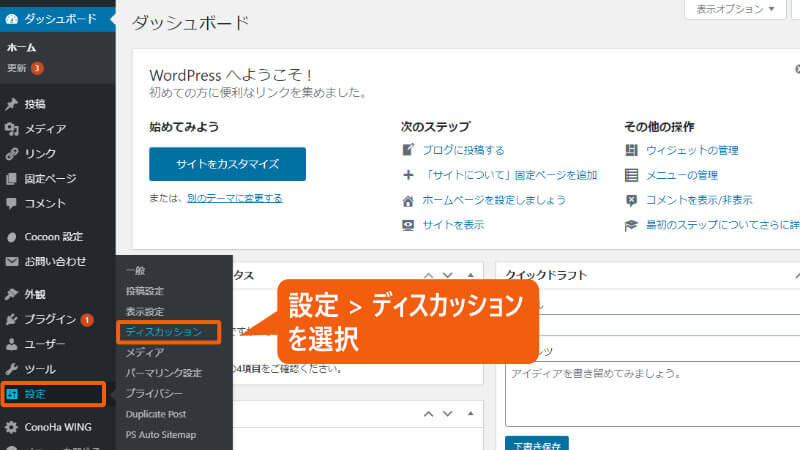Open ダッシュボード in the sidebar menu

(x=58, y=19)
